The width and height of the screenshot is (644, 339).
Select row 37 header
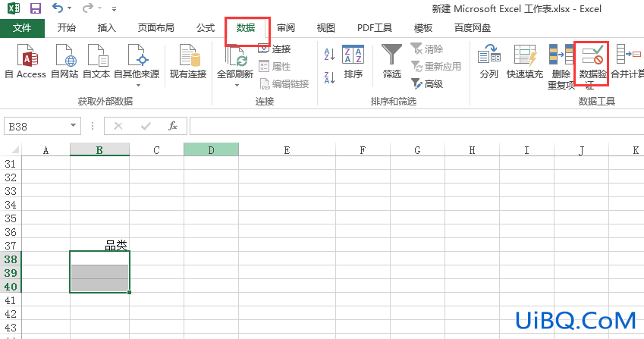point(11,246)
